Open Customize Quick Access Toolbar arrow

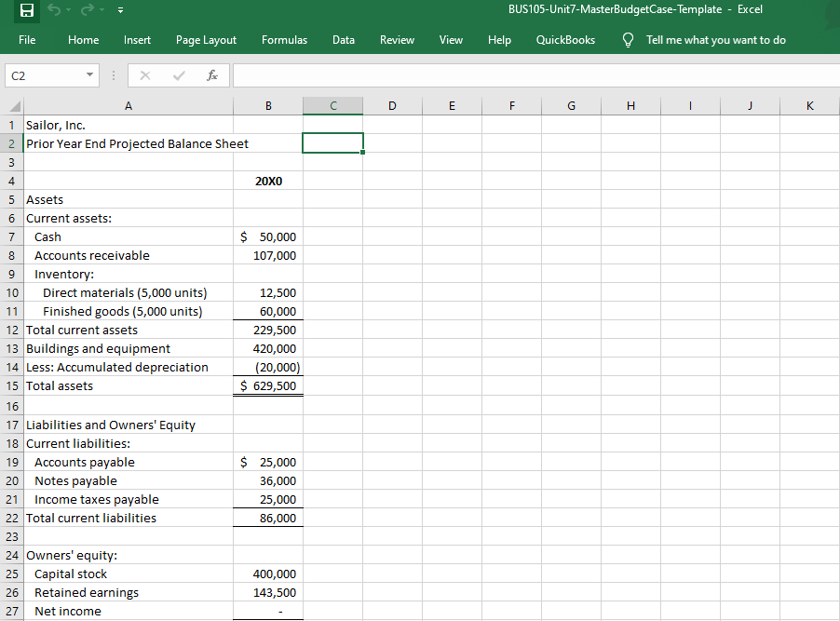click(x=120, y=10)
